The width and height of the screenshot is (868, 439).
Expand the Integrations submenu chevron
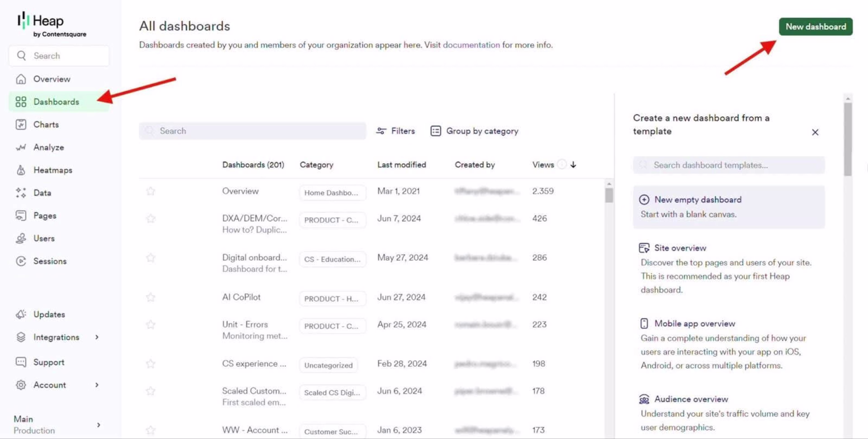(x=97, y=337)
